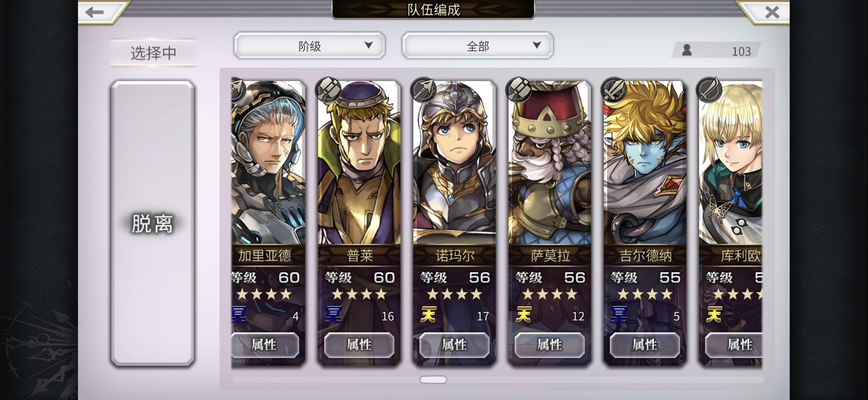Image resolution: width=868 pixels, height=400 pixels.
Task: Open 属性 for 萨莫拉
Action: pos(549,344)
